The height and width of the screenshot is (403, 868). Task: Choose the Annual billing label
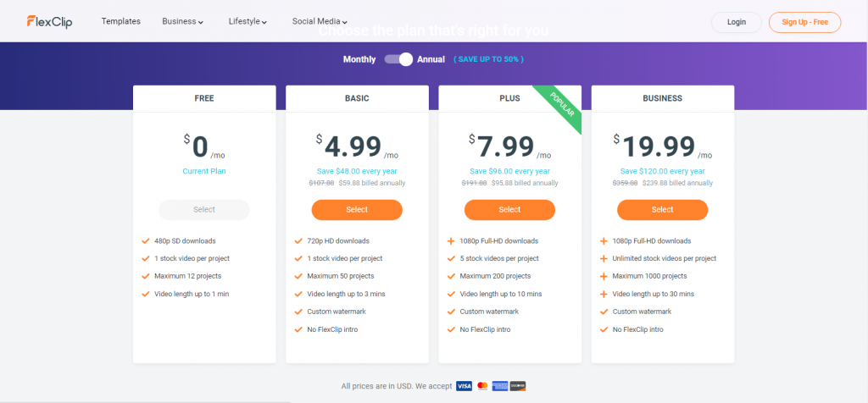[431, 59]
